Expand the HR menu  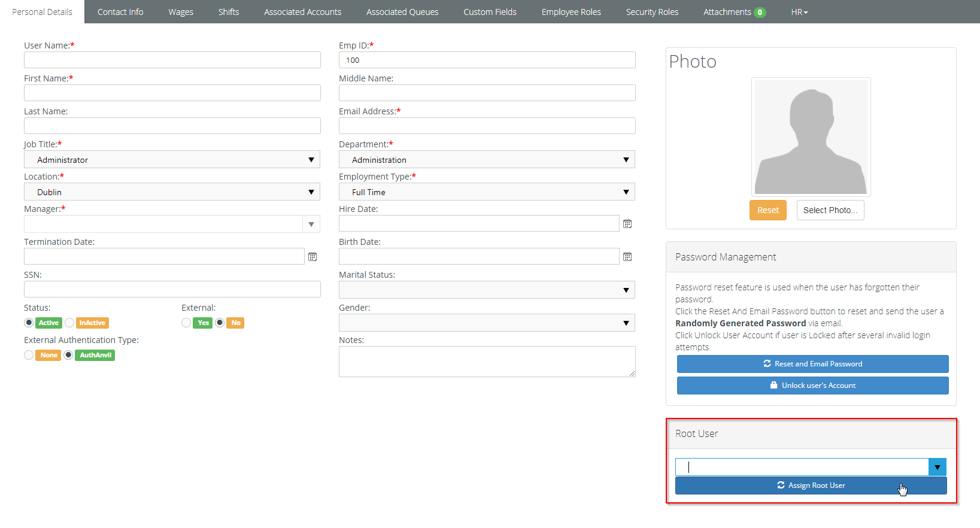[799, 12]
